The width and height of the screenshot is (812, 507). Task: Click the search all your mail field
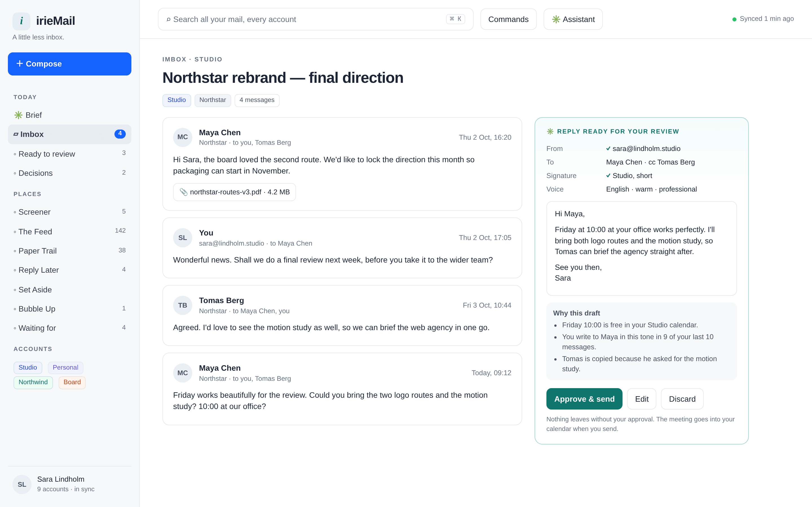point(315,19)
